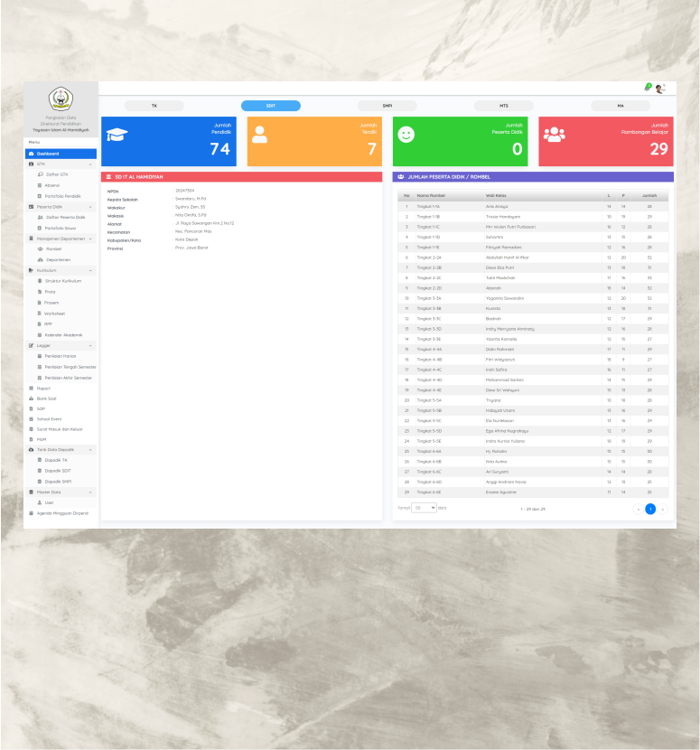Open the user profile avatar

click(659, 88)
